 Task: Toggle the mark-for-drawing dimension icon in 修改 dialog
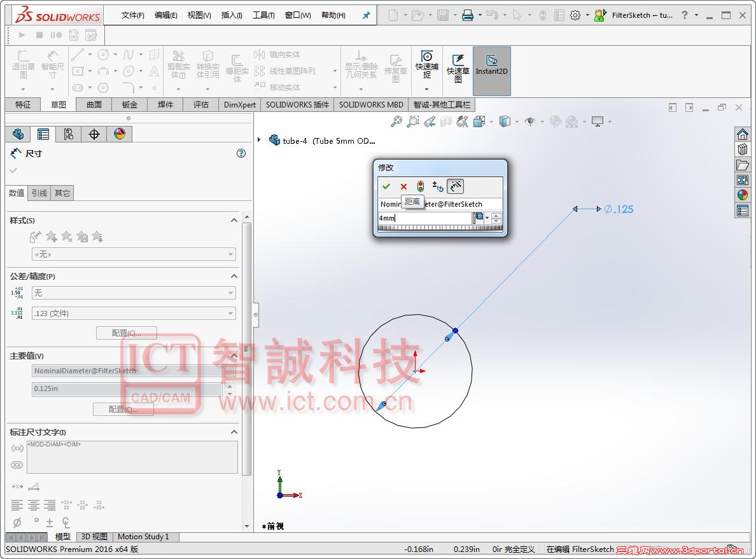(455, 186)
